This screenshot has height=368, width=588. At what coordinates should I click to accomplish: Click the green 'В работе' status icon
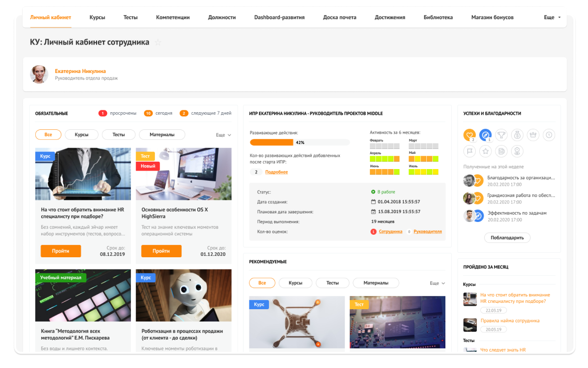point(373,192)
